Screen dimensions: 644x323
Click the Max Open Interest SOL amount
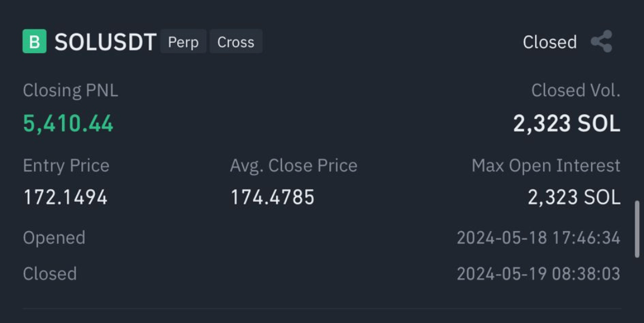pyautogui.click(x=574, y=197)
